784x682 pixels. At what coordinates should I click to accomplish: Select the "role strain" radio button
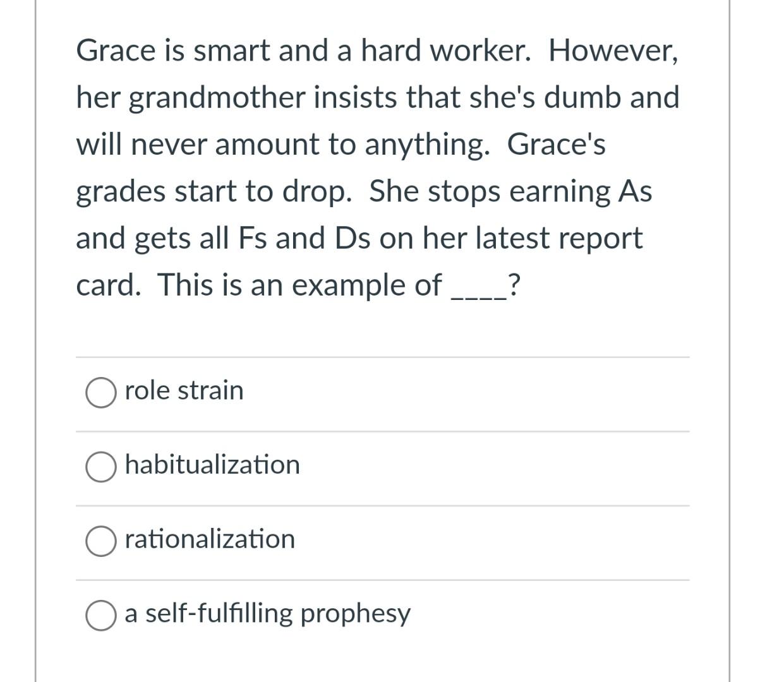(x=101, y=393)
